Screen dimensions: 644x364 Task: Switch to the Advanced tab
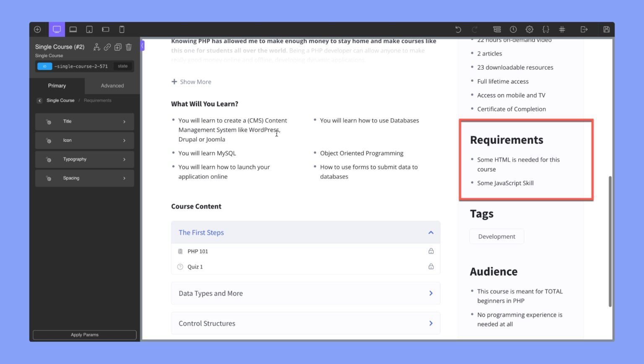click(x=112, y=86)
